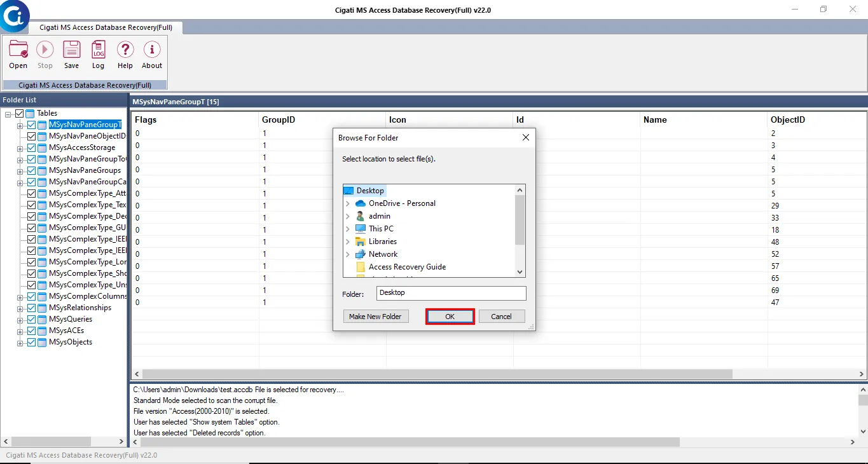The height and width of the screenshot is (464, 868).
Task: Close the Browse For Folder dialog with X
Action: pos(526,137)
